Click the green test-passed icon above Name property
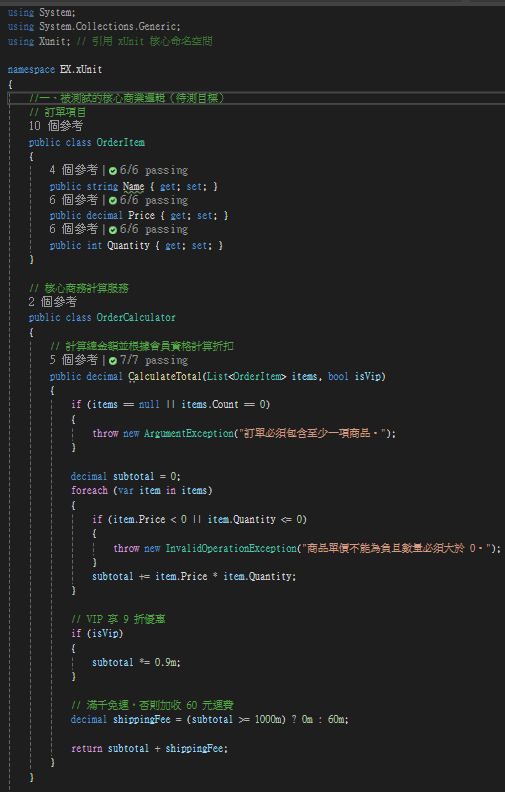Viewport: 505px width, 792px height. [113, 171]
